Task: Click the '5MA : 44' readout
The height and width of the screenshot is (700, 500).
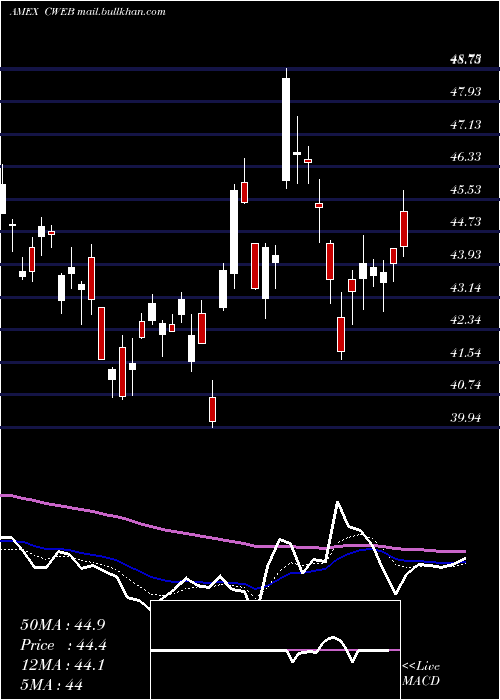Action: (x=51, y=685)
